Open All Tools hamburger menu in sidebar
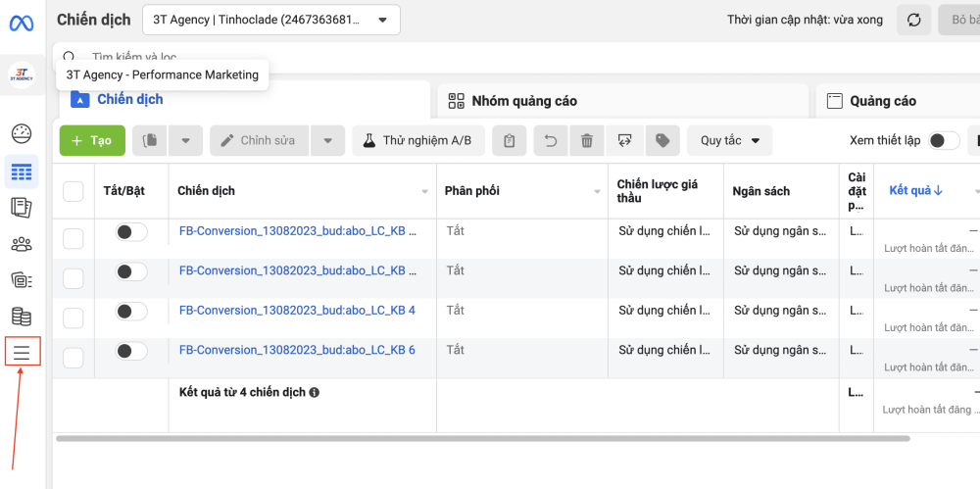 [x=22, y=352]
